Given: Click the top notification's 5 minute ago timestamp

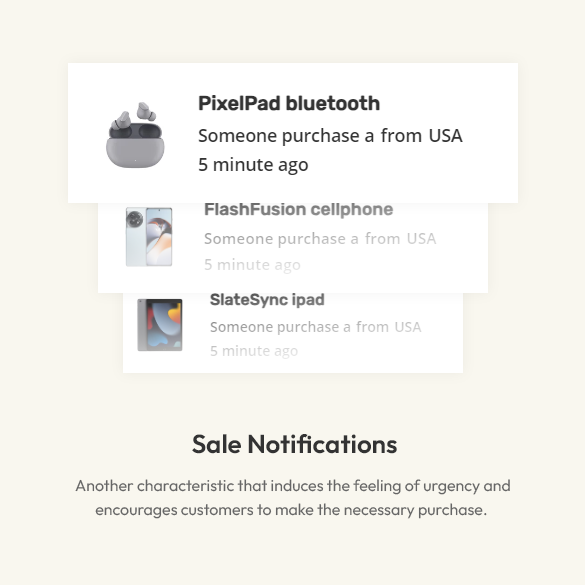Looking at the screenshot, I should pyautogui.click(x=253, y=165).
